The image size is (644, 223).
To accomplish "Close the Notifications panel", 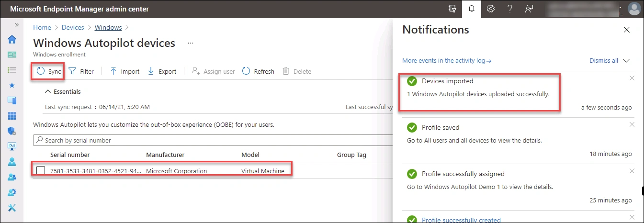I will click(627, 30).
